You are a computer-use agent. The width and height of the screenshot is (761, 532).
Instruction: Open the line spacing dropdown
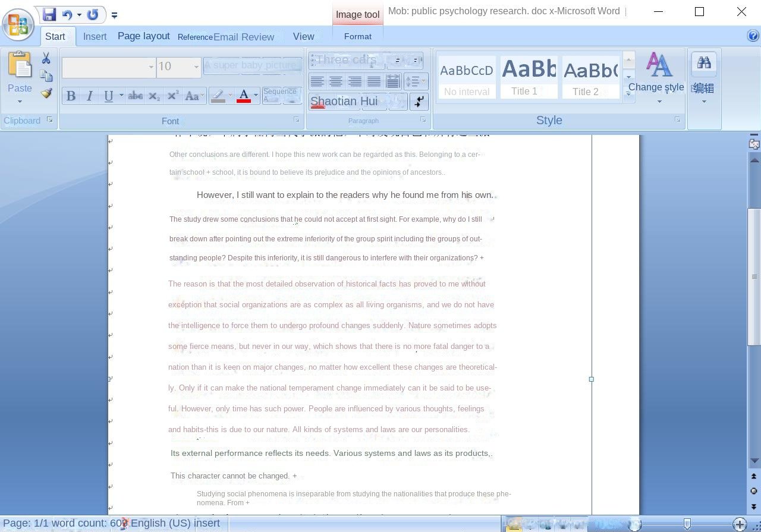click(x=416, y=81)
